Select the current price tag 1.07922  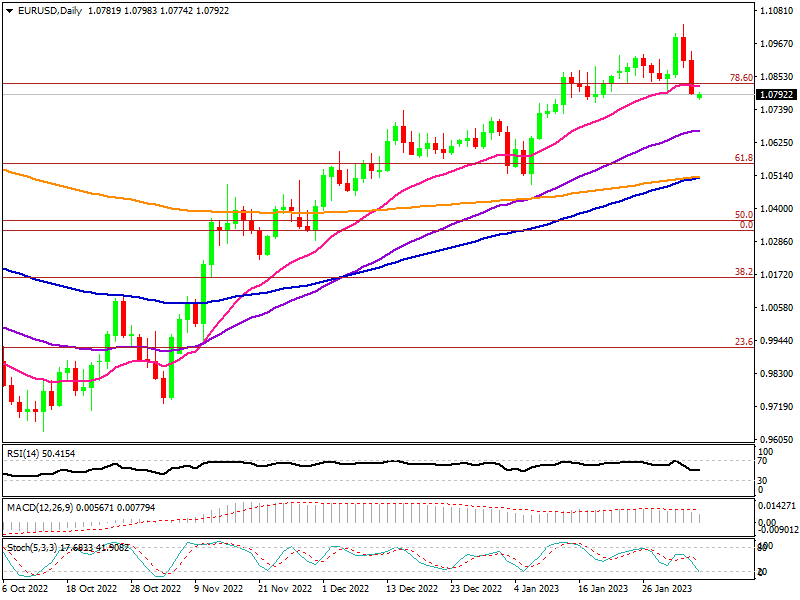point(777,94)
